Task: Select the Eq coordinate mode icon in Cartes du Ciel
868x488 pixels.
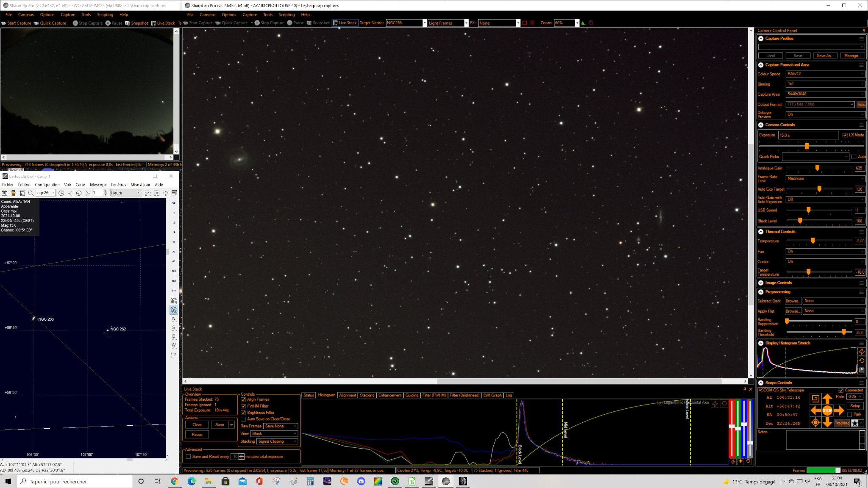Action: pos(173,300)
